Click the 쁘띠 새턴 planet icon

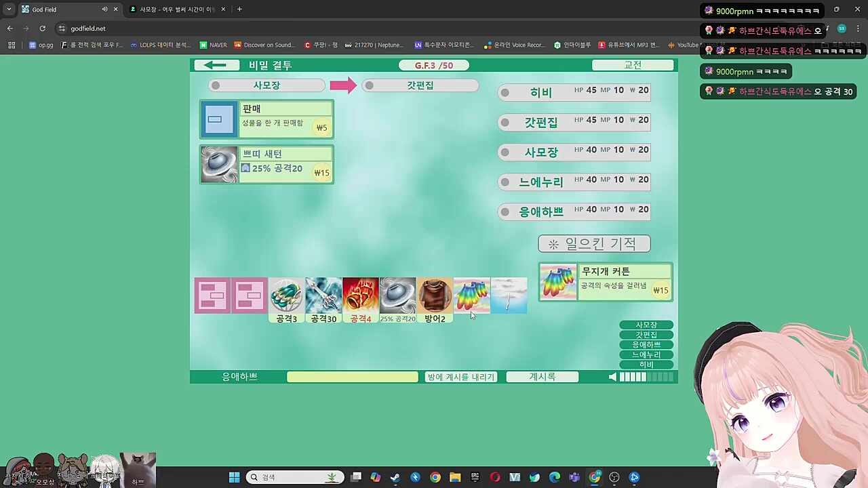coord(219,165)
